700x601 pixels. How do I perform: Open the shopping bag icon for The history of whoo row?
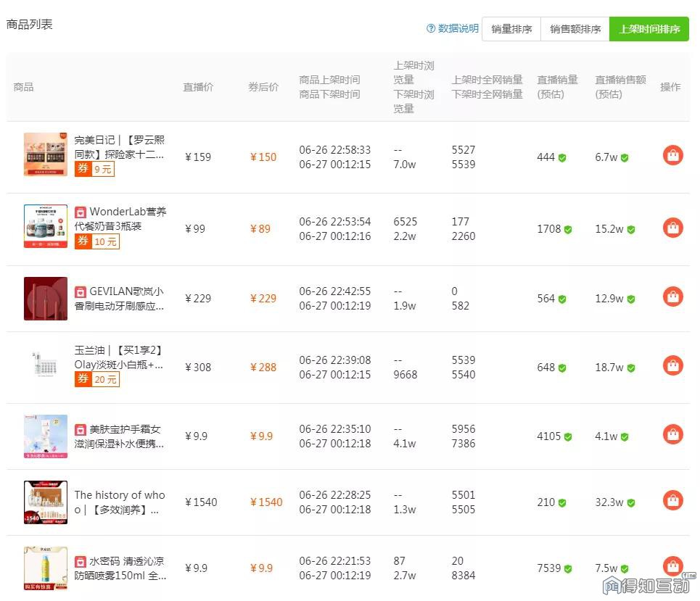672,500
